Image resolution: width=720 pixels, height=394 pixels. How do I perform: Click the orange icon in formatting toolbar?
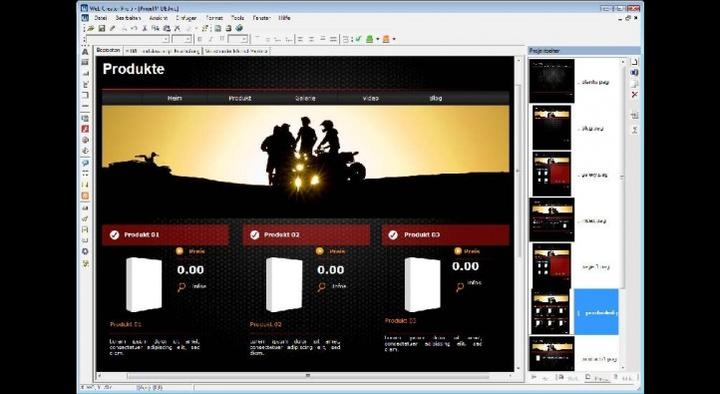coord(386,39)
